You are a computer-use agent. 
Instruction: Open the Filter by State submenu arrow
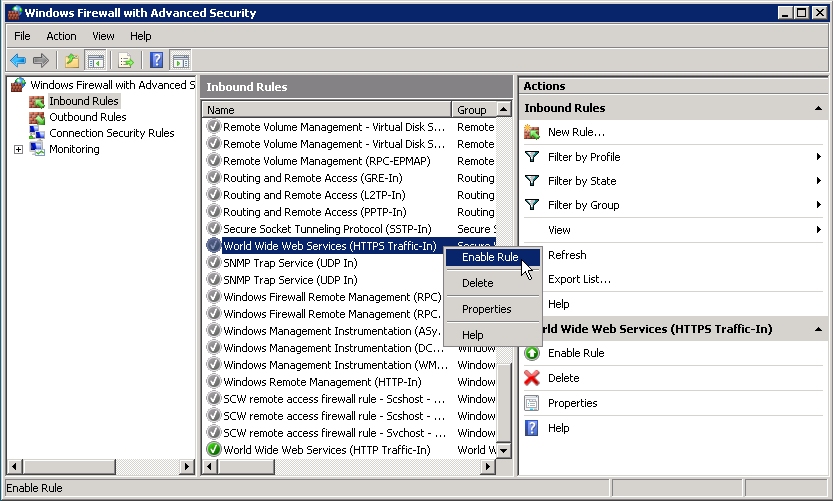point(819,181)
